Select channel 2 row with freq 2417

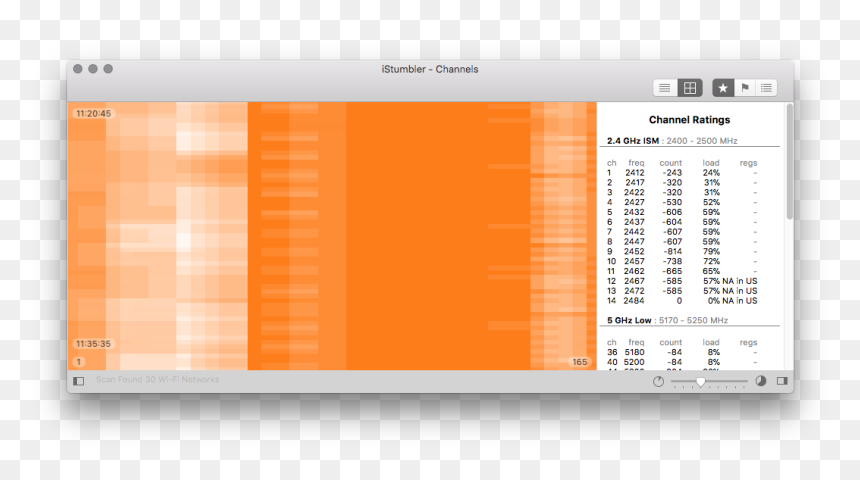tap(682, 183)
